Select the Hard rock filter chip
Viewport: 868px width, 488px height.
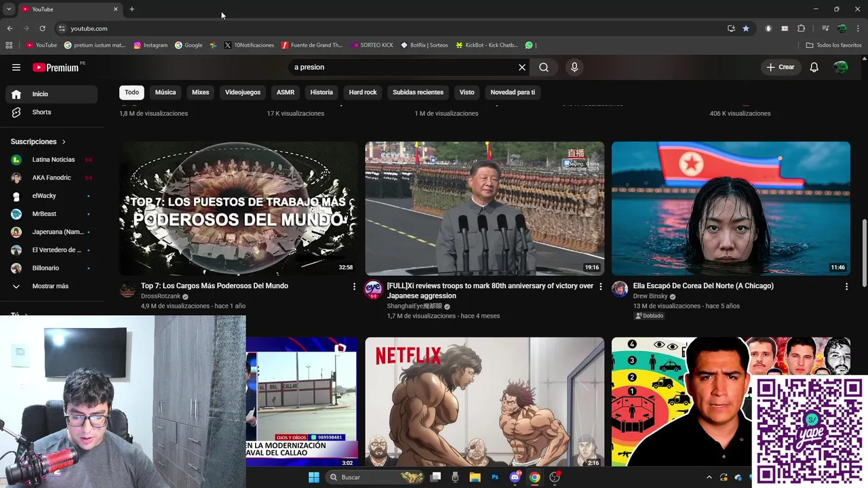(x=363, y=92)
